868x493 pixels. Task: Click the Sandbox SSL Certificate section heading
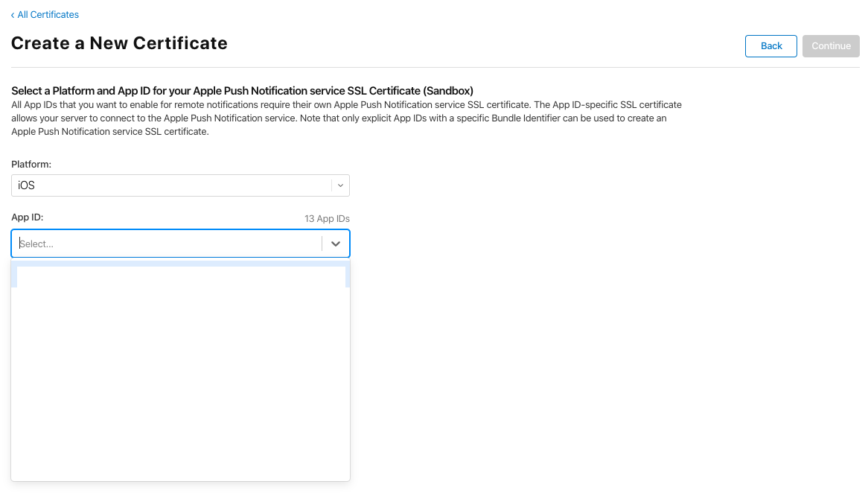[242, 91]
